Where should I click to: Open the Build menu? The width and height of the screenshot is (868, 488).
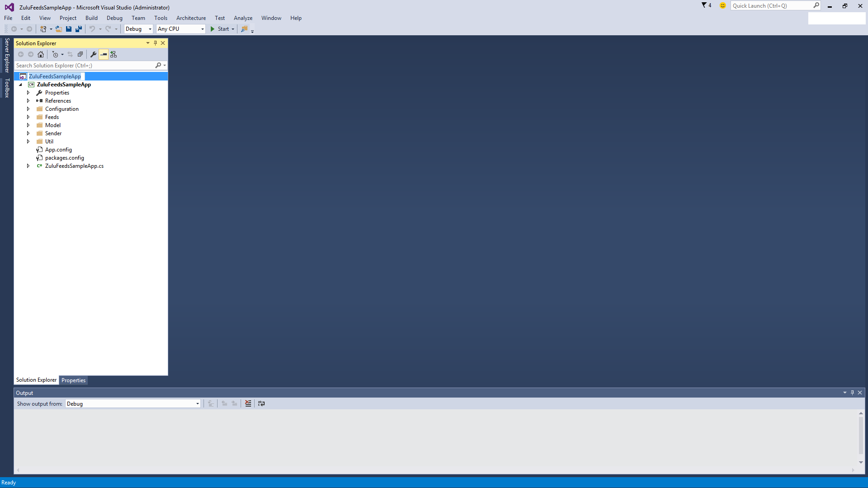[x=91, y=18]
